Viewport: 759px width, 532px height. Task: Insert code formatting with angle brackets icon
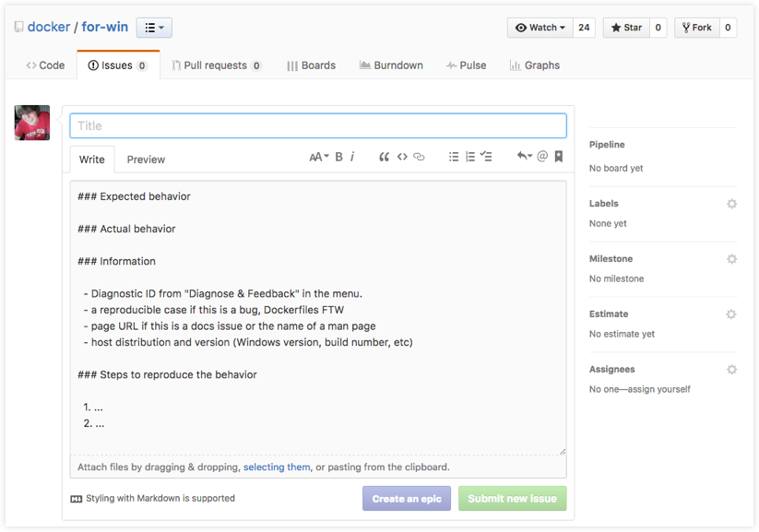click(402, 157)
